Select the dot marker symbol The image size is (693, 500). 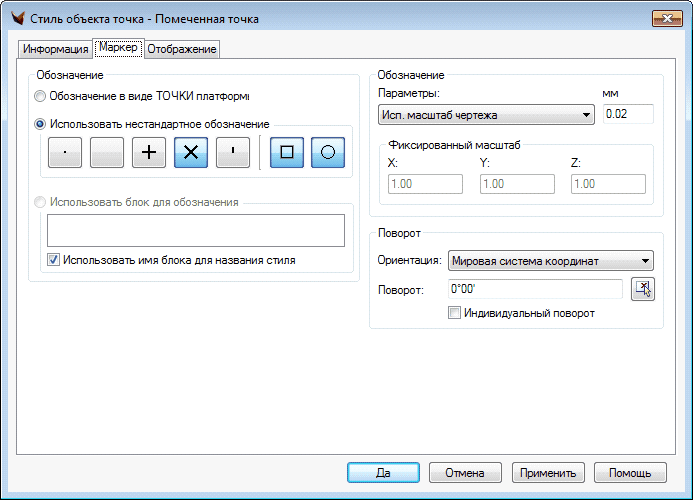coord(65,152)
